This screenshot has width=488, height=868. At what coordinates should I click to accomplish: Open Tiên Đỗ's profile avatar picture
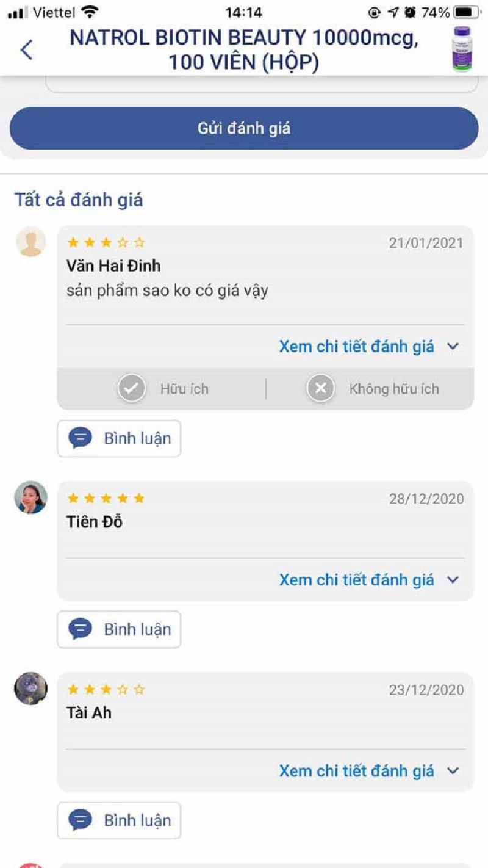[29, 498]
